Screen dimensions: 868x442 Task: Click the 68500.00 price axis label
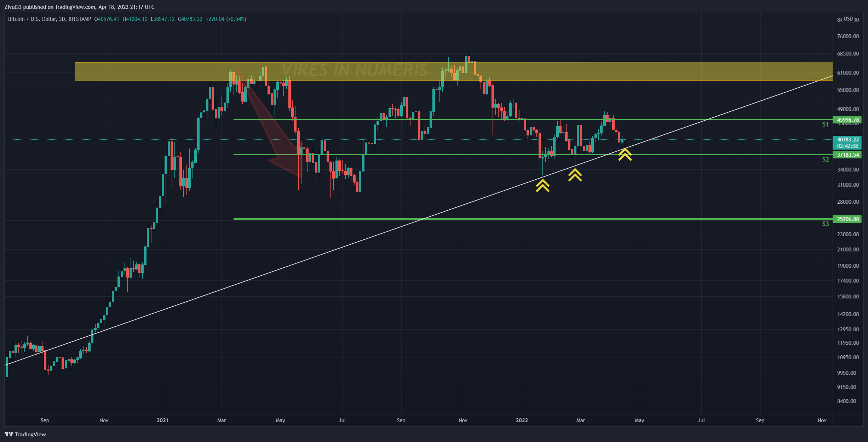(x=848, y=54)
